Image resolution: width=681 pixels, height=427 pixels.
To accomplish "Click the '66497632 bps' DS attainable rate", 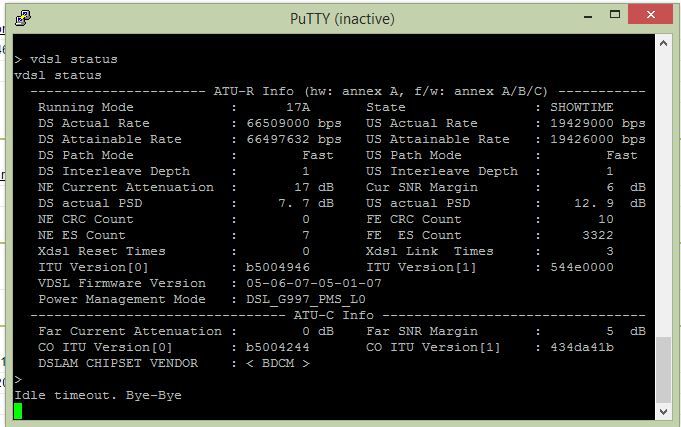I will 294,139.
